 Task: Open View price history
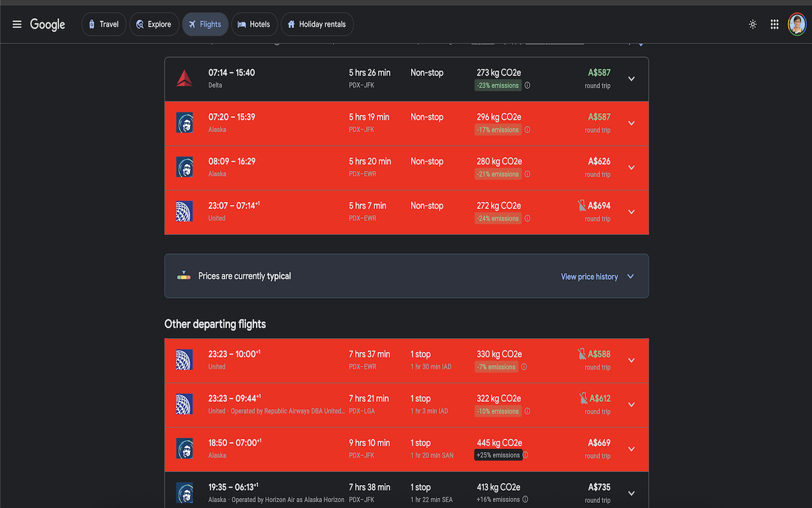pos(589,276)
